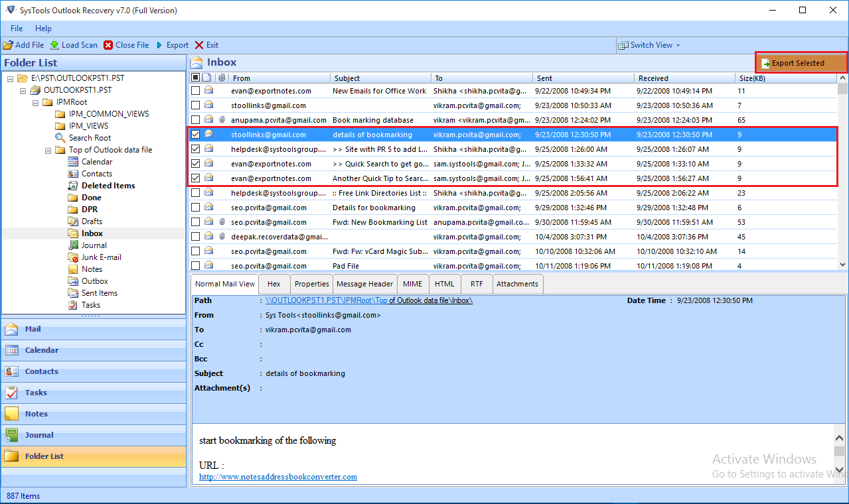
Task: Switch to the Attachments tab
Action: click(x=517, y=284)
